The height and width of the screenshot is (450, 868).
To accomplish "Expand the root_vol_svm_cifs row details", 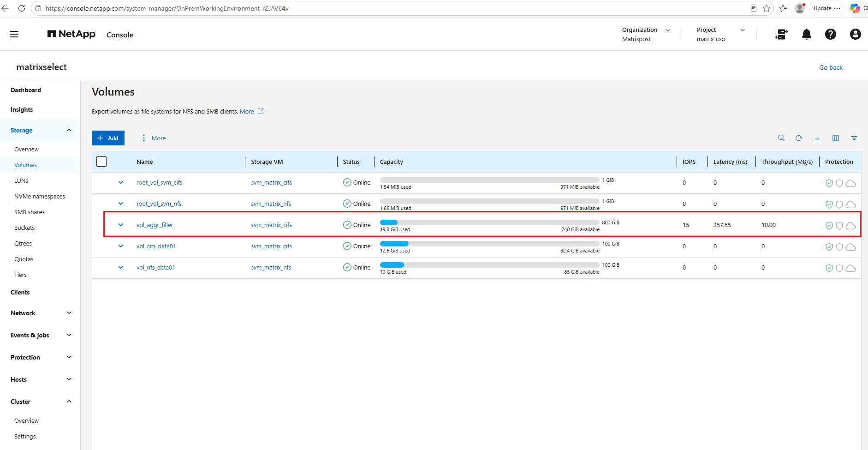I will [x=121, y=182].
